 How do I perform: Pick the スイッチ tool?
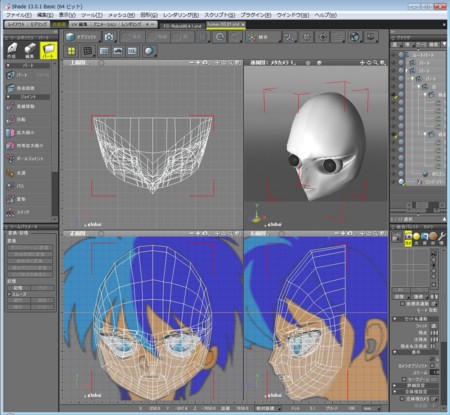28,212
